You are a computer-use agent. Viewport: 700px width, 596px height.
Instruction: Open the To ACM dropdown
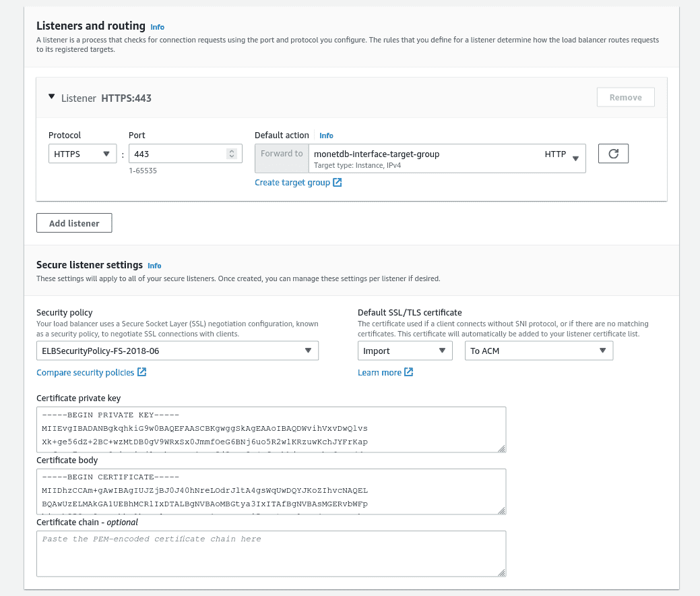point(539,351)
